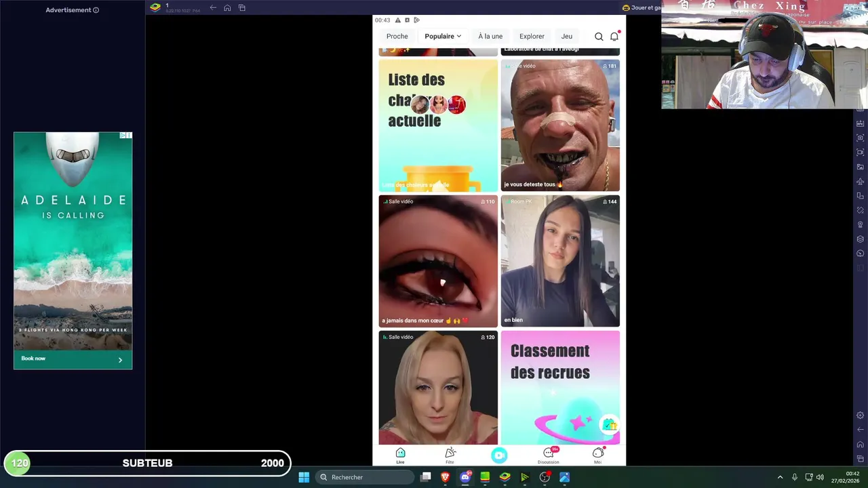Click the microphone tray icon

(x=795, y=477)
